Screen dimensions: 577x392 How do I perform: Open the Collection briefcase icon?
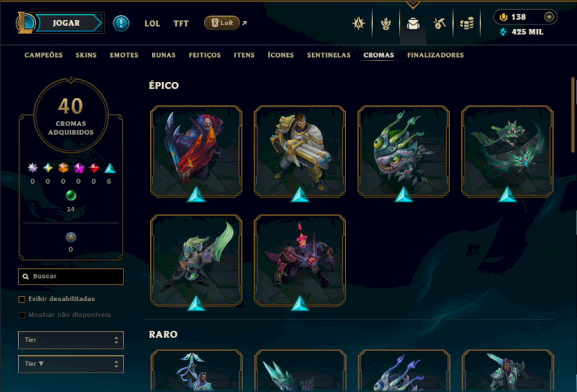(x=413, y=24)
